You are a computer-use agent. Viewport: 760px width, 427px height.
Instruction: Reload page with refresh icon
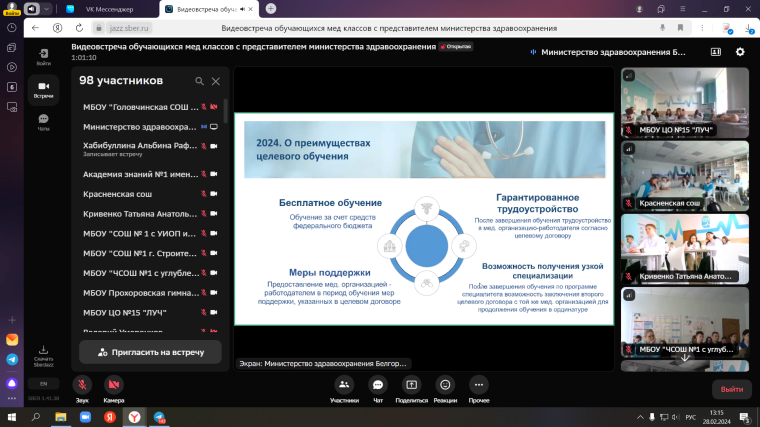79,28
